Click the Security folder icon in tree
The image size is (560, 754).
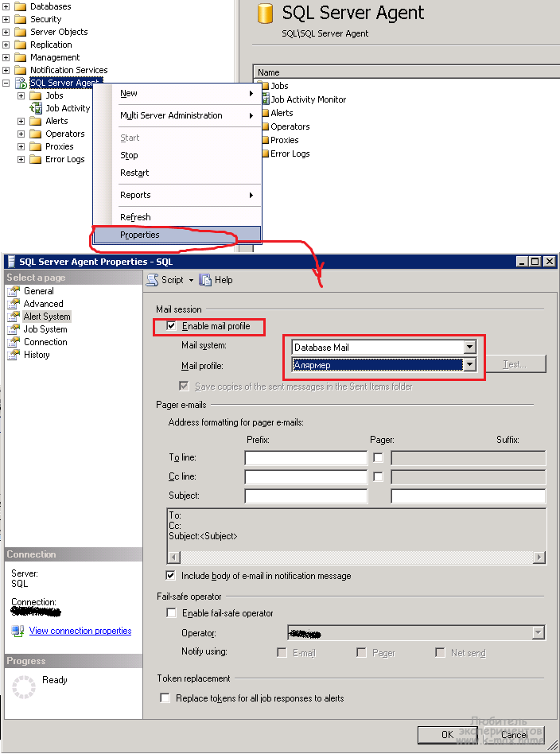click(x=20, y=19)
